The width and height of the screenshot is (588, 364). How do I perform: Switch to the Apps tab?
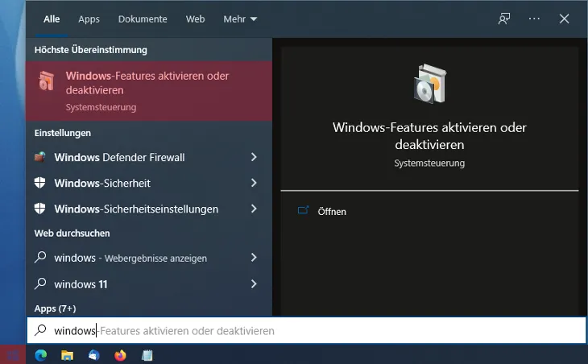click(89, 19)
